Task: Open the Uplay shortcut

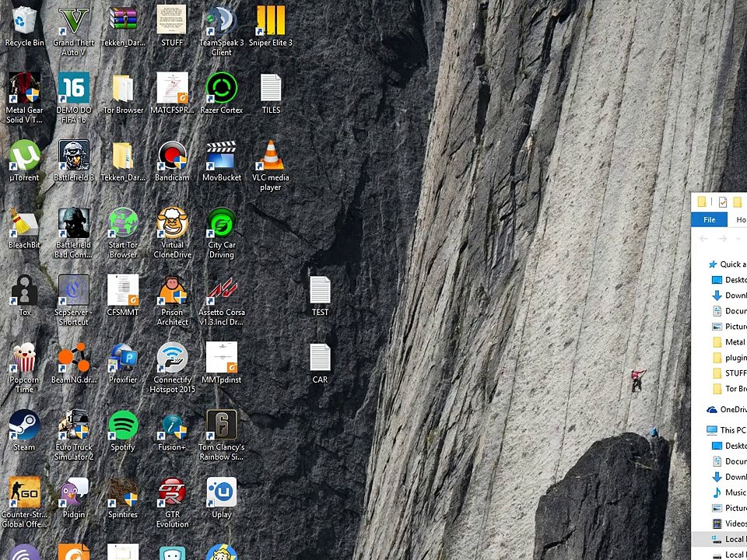Action: [x=222, y=498]
